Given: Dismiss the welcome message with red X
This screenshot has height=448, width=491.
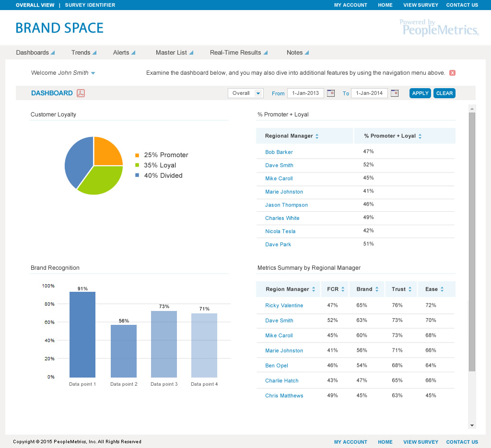Looking at the screenshot, I should point(452,73).
